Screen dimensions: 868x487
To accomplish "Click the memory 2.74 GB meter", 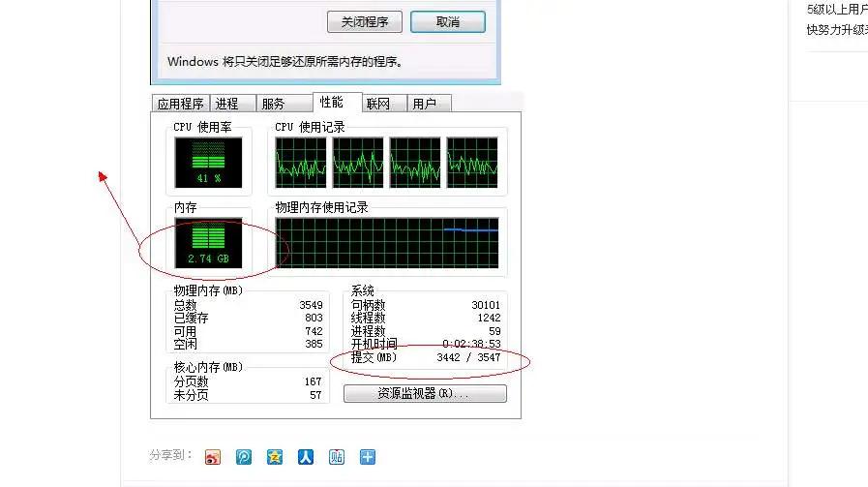I will pyautogui.click(x=208, y=242).
